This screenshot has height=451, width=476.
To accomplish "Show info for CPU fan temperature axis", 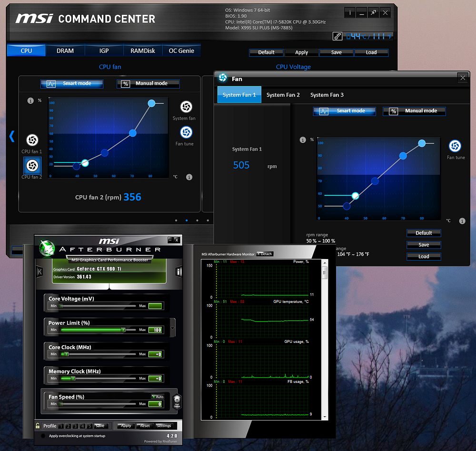I will click(189, 177).
